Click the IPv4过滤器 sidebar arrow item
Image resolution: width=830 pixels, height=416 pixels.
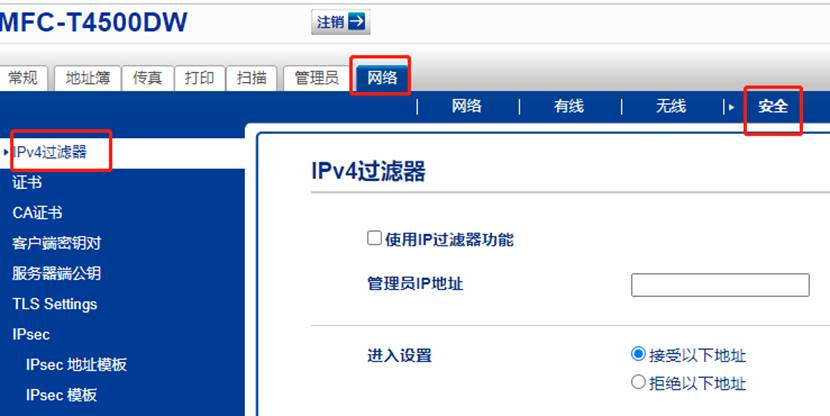click(50, 152)
